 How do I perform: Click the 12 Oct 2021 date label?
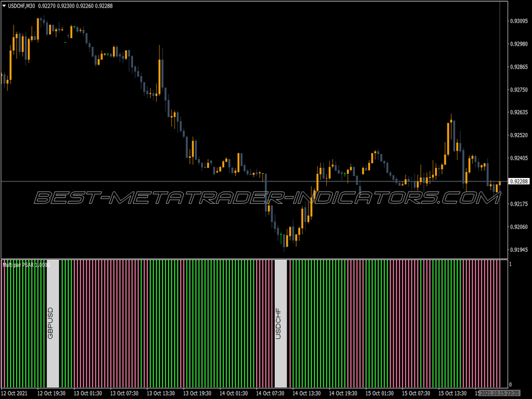point(14,393)
